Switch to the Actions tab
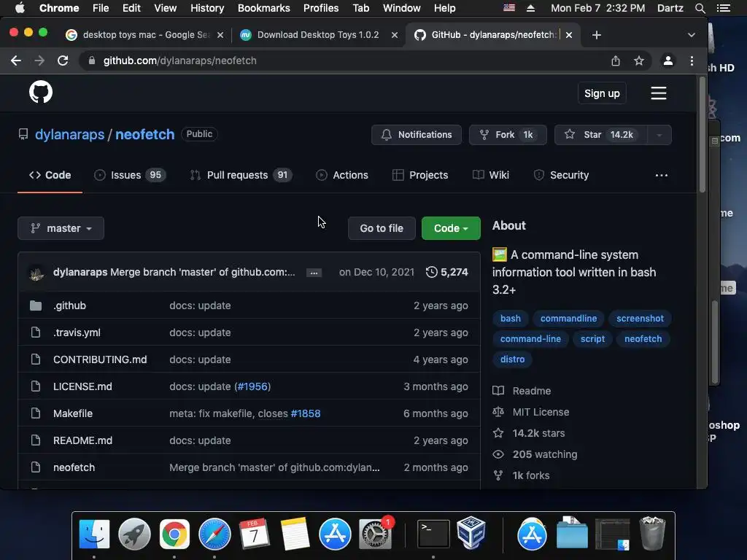747x560 pixels. pyautogui.click(x=342, y=175)
